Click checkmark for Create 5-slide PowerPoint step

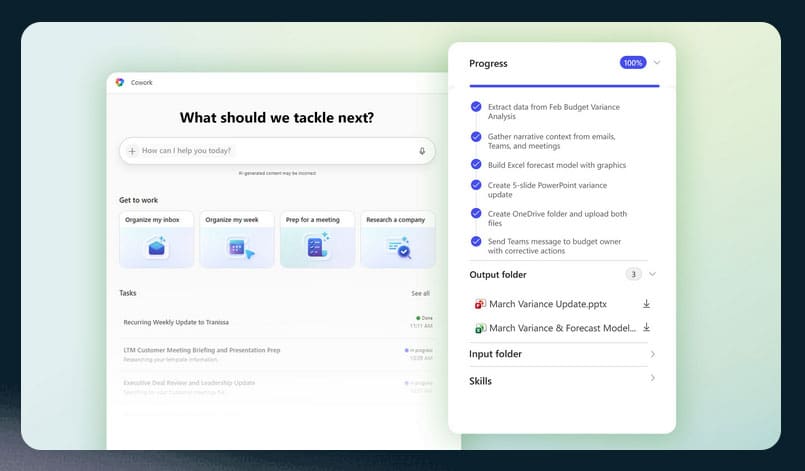476,184
